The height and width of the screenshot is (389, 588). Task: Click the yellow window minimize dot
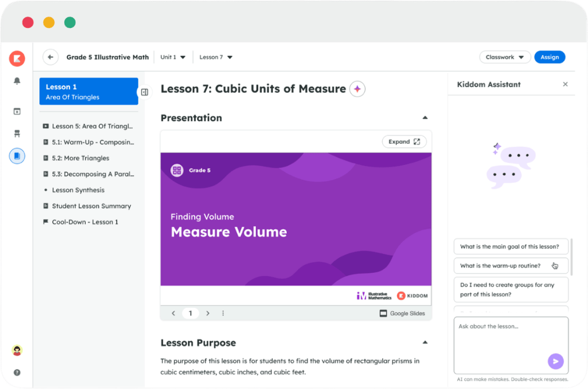[x=49, y=23]
